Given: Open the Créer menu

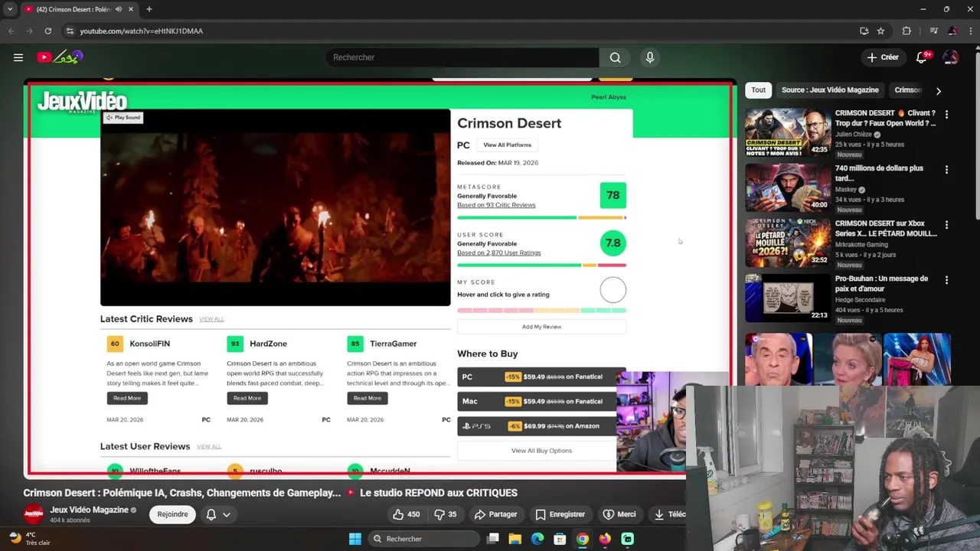Looking at the screenshot, I should click(883, 57).
